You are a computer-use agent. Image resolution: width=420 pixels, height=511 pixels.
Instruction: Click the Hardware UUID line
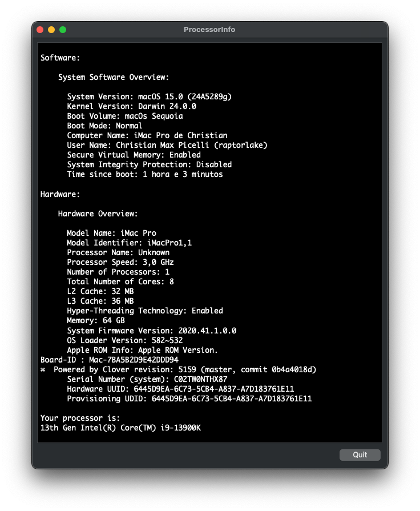click(x=180, y=389)
